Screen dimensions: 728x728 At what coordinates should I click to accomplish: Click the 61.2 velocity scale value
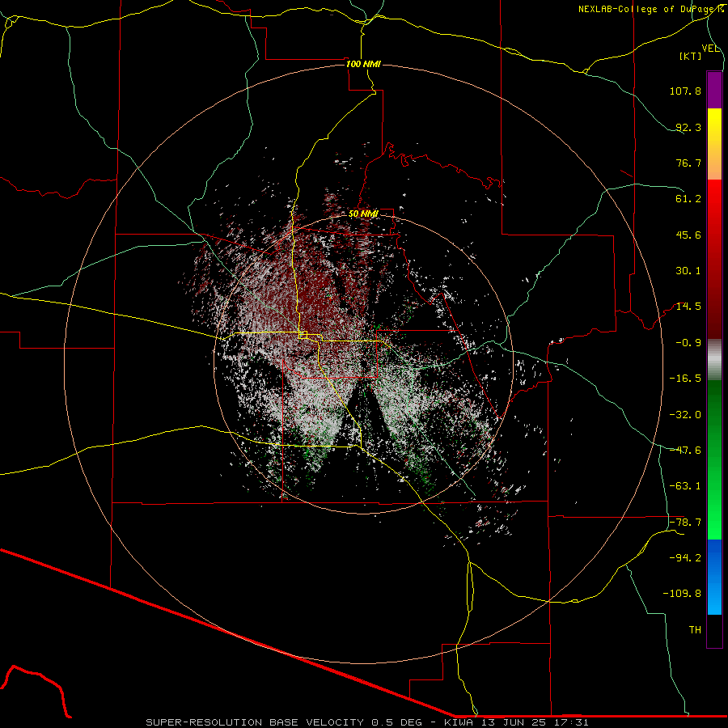pos(688,199)
